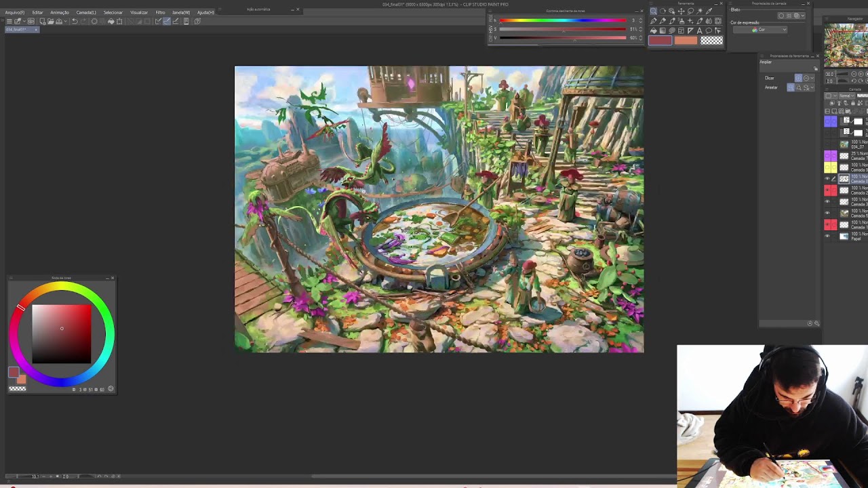The width and height of the screenshot is (868, 488).
Task: Toggle visibility eye of Camada 5 layer
Action: tap(827, 213)
